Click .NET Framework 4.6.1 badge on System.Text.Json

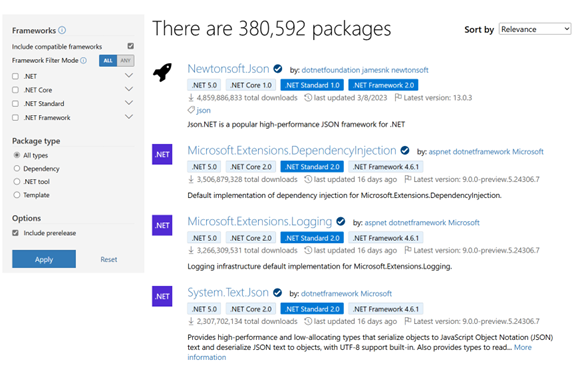click(x=386, y=309)
